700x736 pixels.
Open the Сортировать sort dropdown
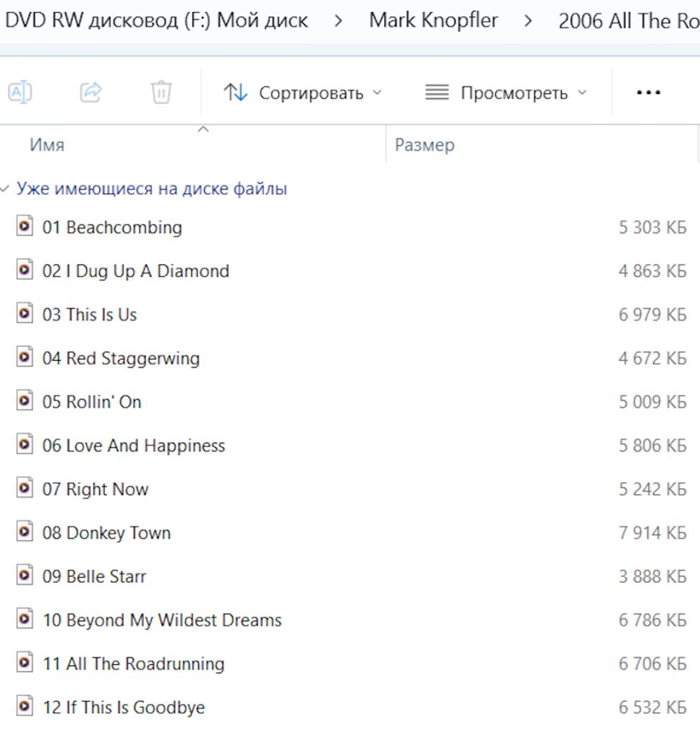pyautogui.click(x=303, y=93)
